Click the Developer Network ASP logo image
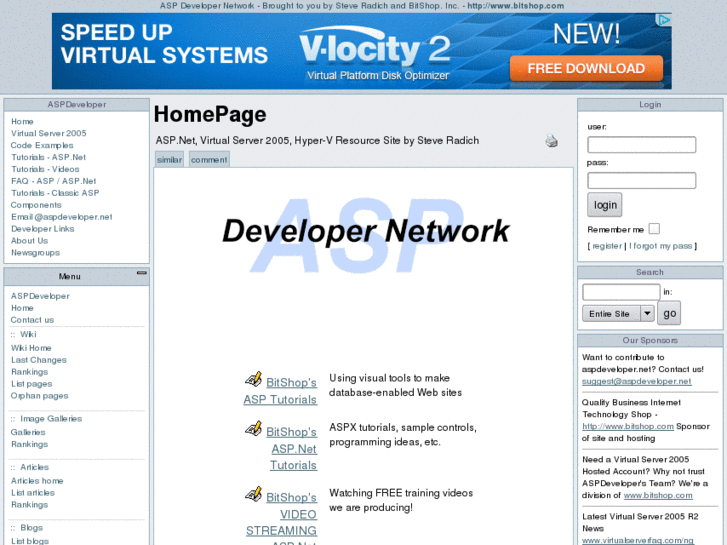 tap(365, 235)
